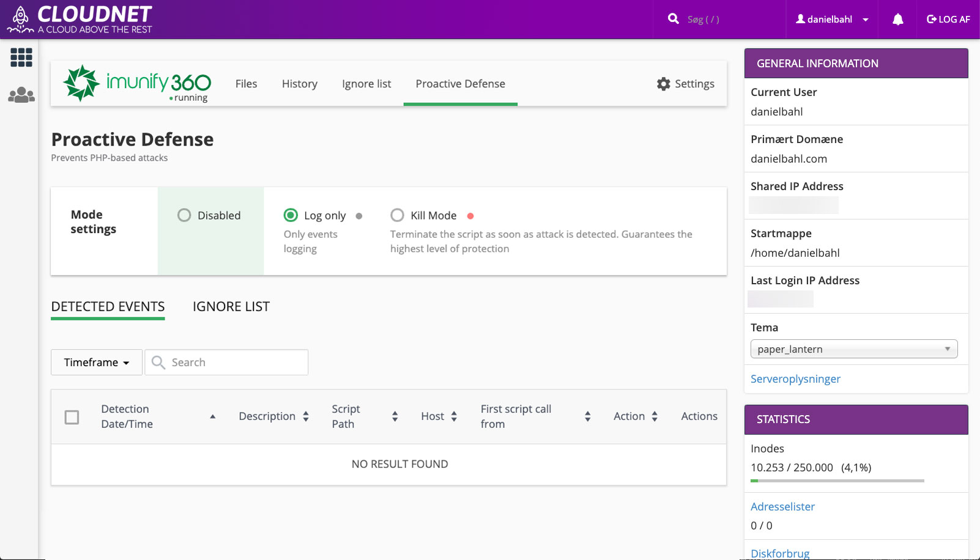
Task: Click the Log only gray info dot
Action: coord(359,216)
